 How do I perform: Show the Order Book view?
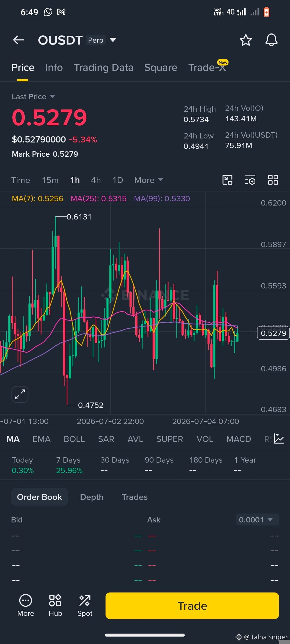click(x=39, y=497)
